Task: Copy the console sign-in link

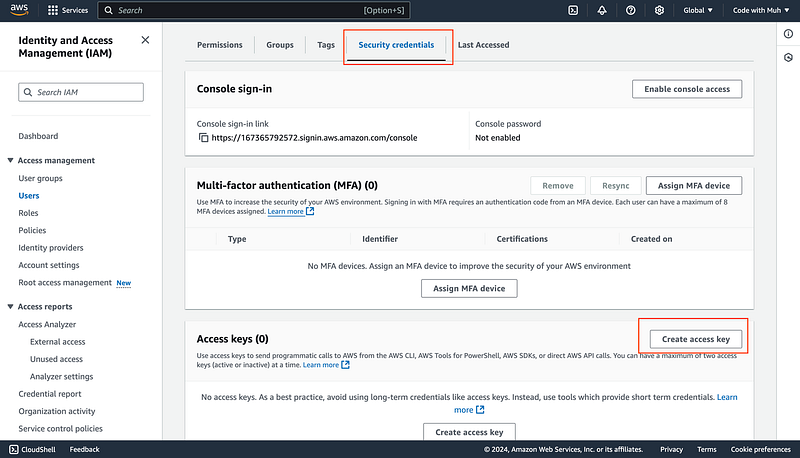Action: (203, 137)
